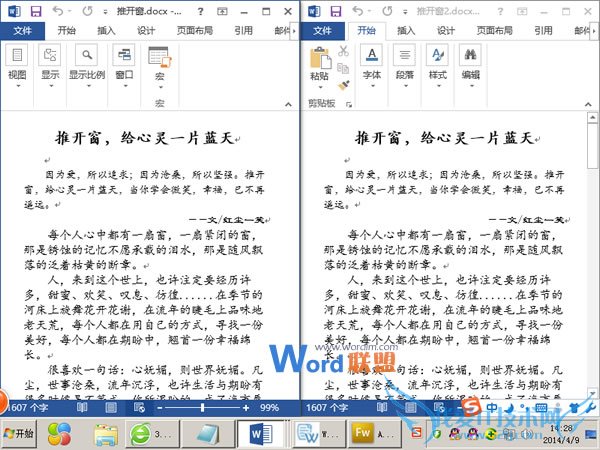Image resolution: width=600 pixels, height=450 pixels.
Task: Open the 页面布局 tab in the right window
Action: pos(495,30)
